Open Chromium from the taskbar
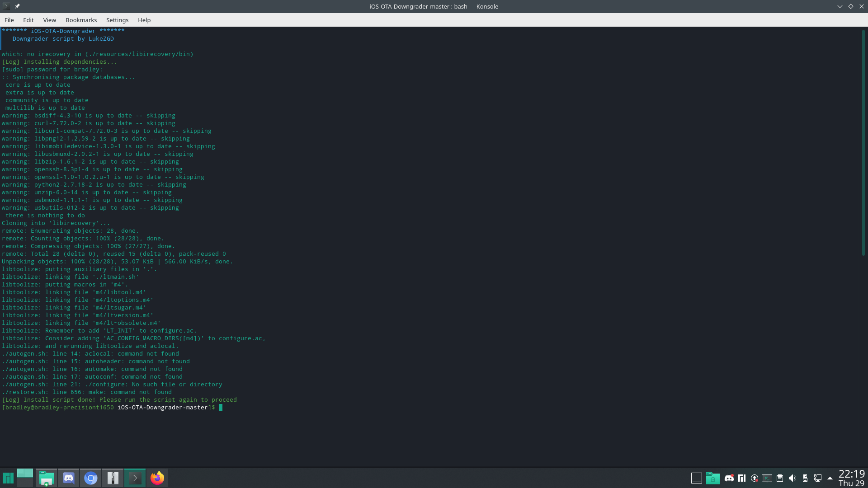This screenshot has width=868, height=488. click(91, 478)
